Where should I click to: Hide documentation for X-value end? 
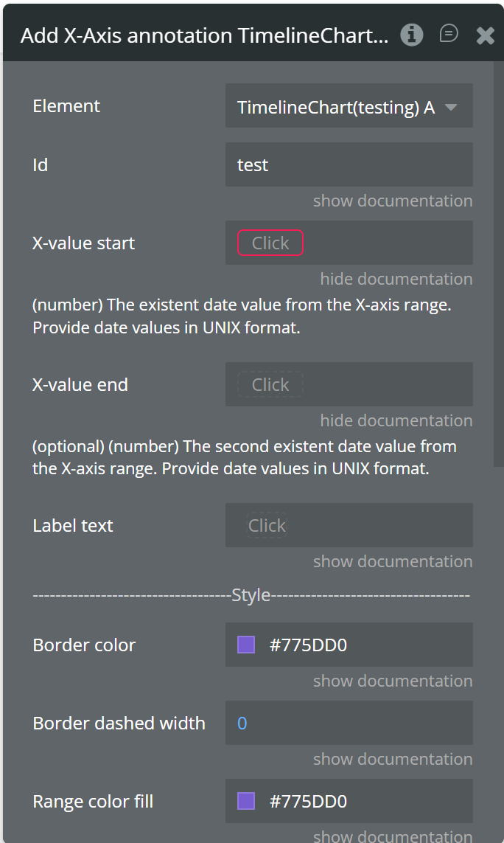click(396, 420)
